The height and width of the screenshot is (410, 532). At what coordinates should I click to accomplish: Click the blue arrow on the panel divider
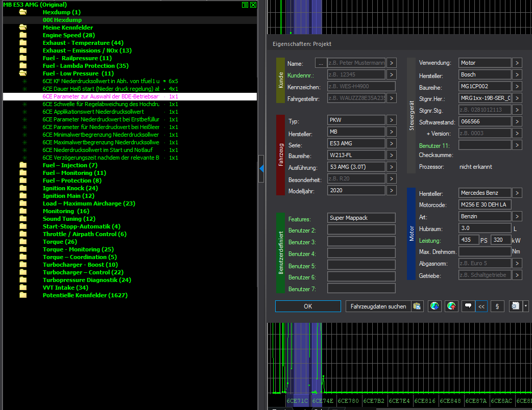261,168
